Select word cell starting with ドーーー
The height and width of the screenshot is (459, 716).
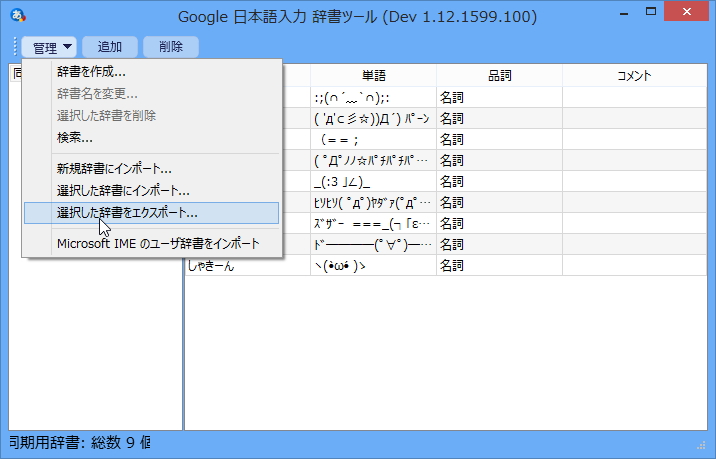click(x=374, y=244)
